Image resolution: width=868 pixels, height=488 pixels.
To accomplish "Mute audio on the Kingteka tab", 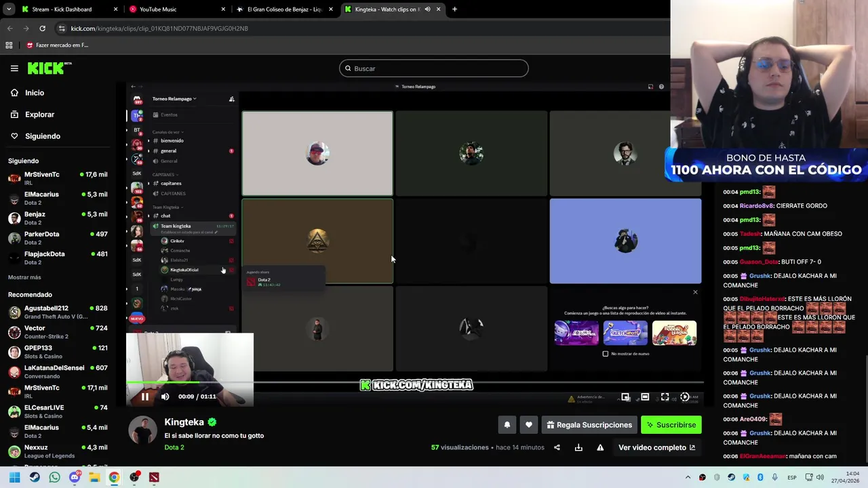I will click(427, 9).
